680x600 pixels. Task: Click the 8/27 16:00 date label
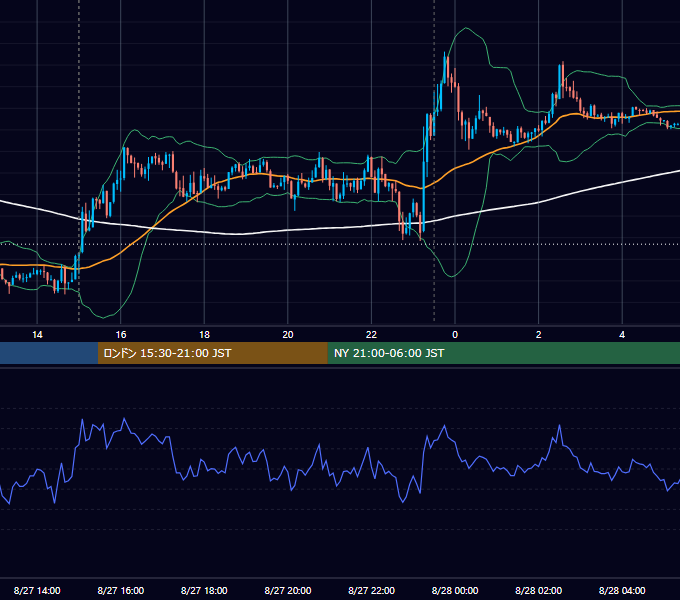[x=121, y=590]
